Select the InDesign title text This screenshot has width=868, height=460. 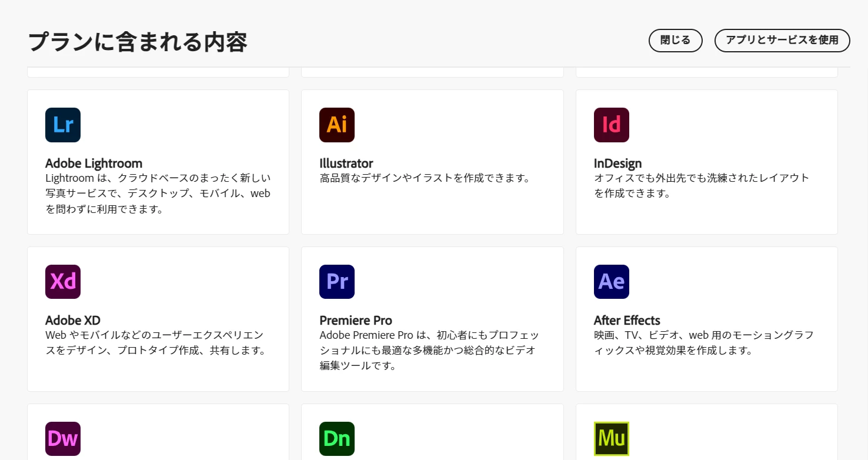point(617,164)
